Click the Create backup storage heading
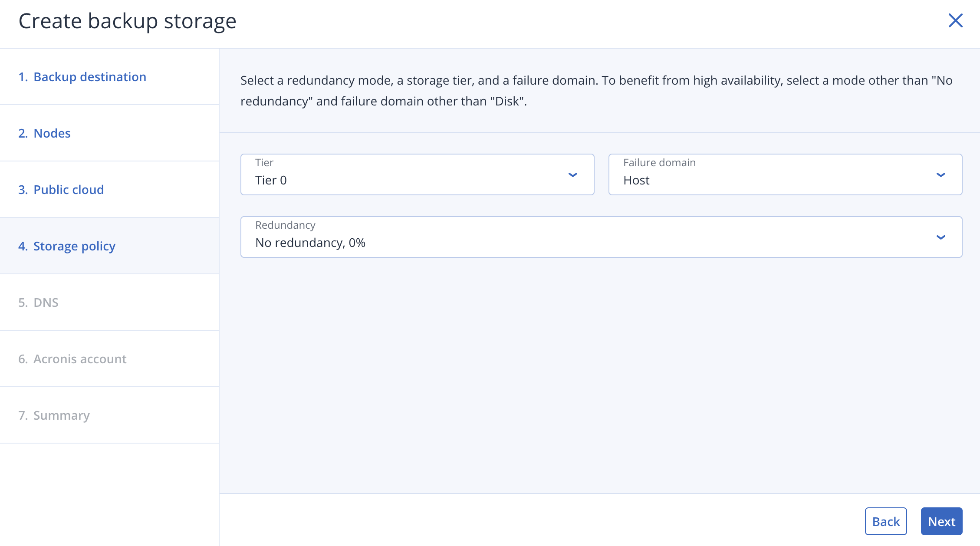 click(x=127, y=21)
